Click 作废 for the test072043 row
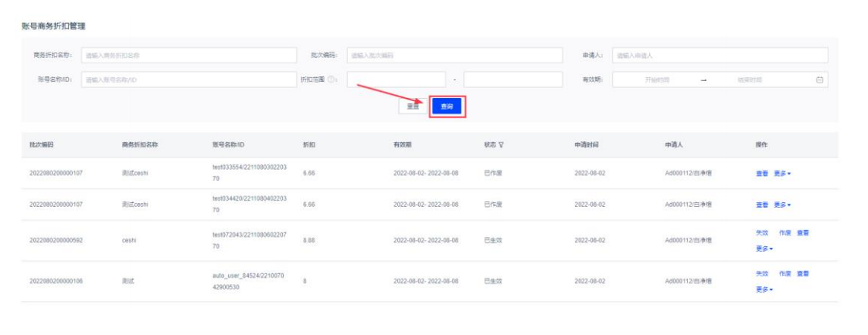 tap(785, 233)
